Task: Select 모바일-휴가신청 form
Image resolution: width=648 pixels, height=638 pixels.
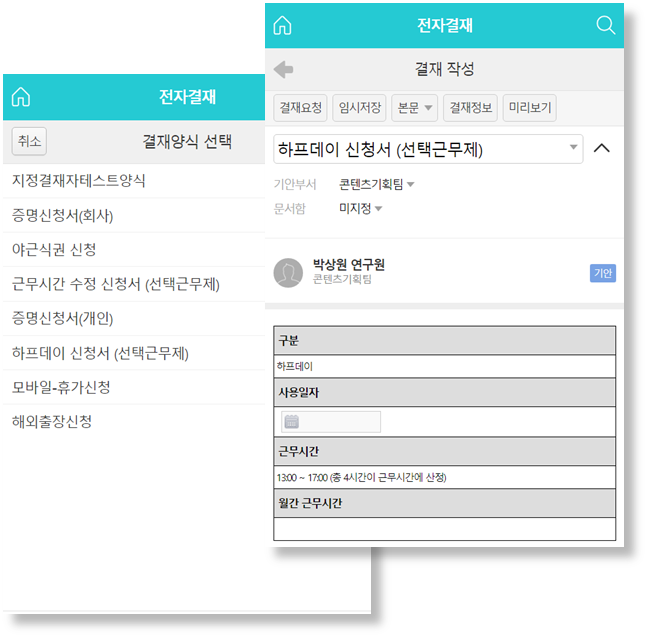Action: click(134, 387)
